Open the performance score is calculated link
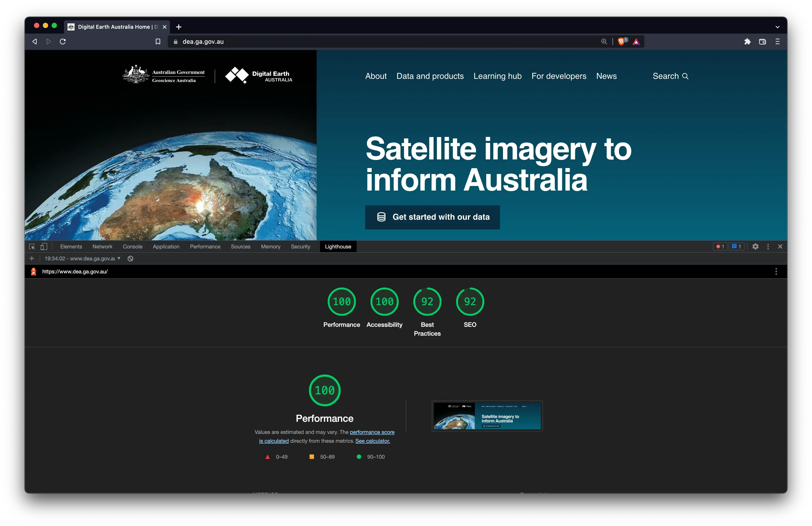812x526 pixels. (372, 432)
